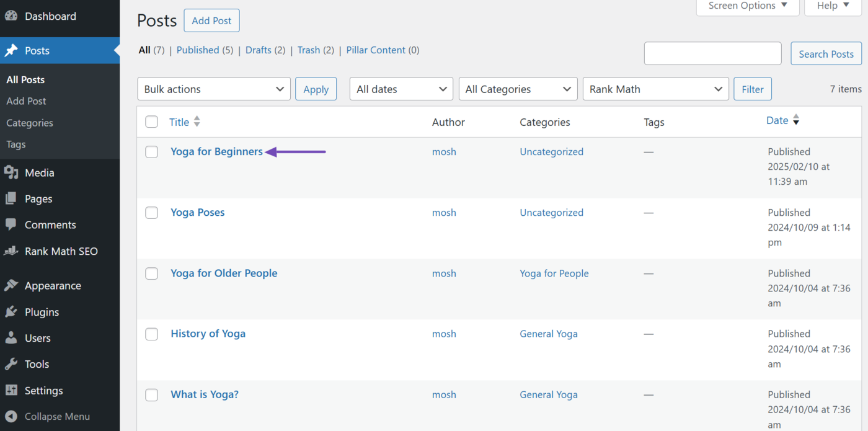
Task: Open Categories in the Posts submenu
Action: point(30,123)
